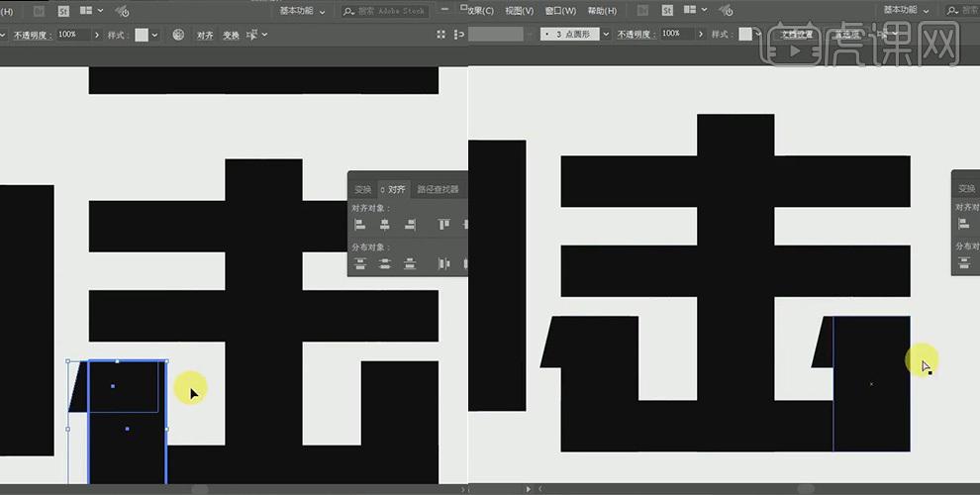980x495 pixels.
Task: Click the 变换 button in control bar
Action: click(231, 35)
